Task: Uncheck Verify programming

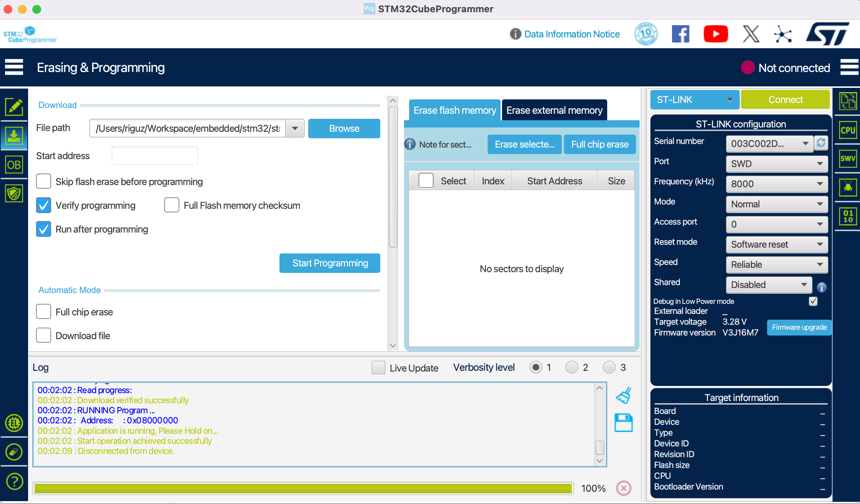Action: pos(44,205)
